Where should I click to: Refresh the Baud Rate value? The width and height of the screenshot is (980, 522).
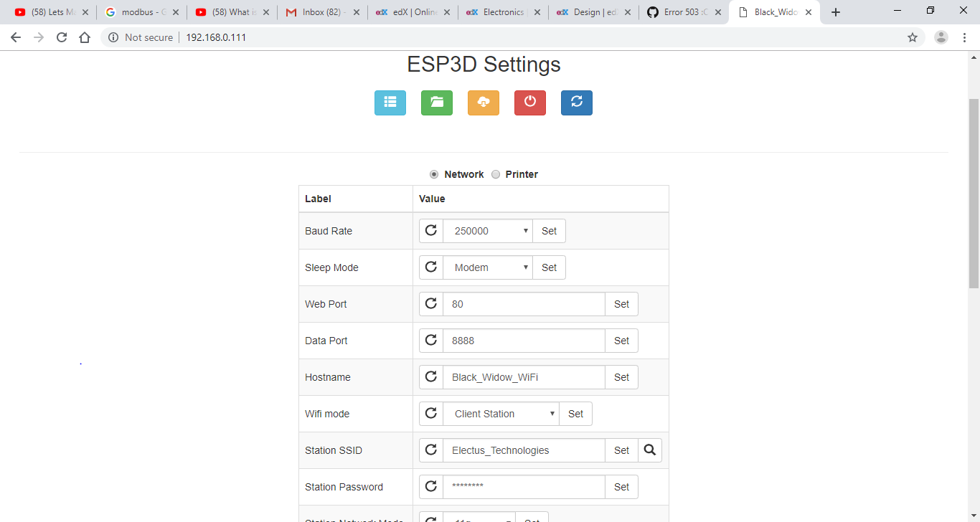(430, 230)
